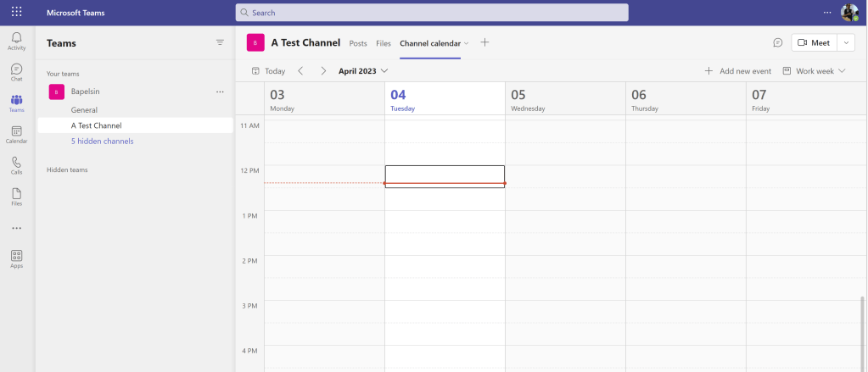This screenshot has width=868, height=372.
Task: Show the 5 hidden channels
Action: coord(102,142)
